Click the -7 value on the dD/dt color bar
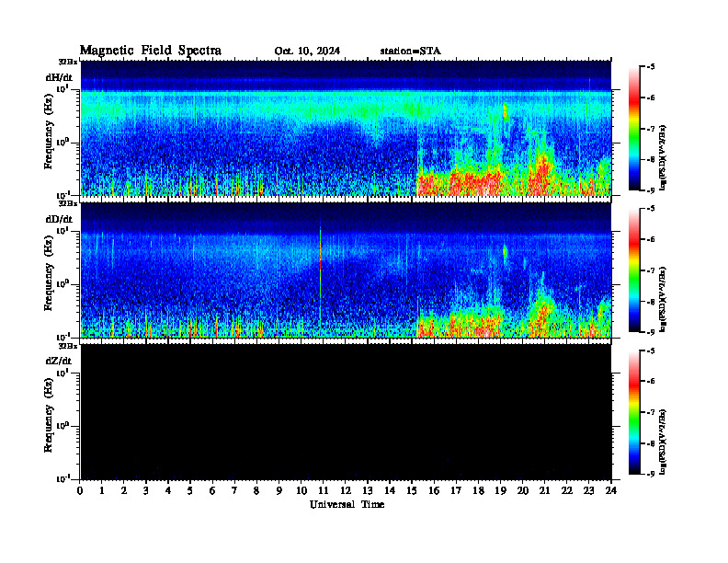This screenshot has height=563, width=728. [x=651, y=270]
